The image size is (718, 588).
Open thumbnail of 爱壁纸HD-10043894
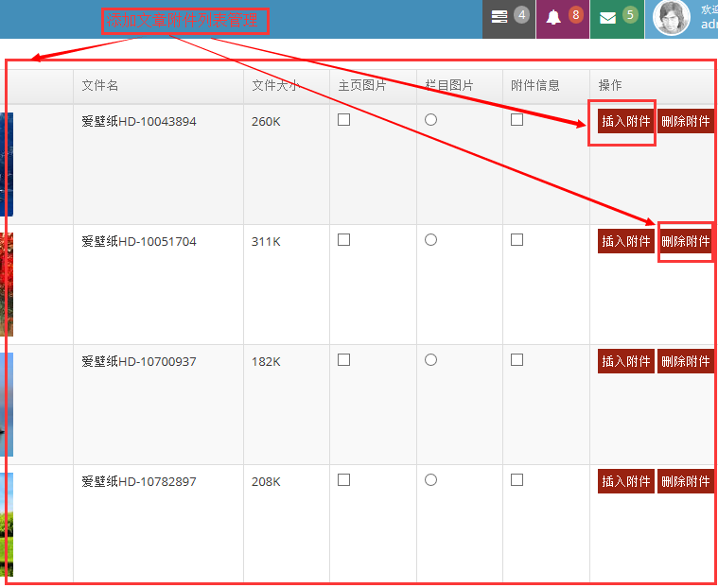coord(7,164)
